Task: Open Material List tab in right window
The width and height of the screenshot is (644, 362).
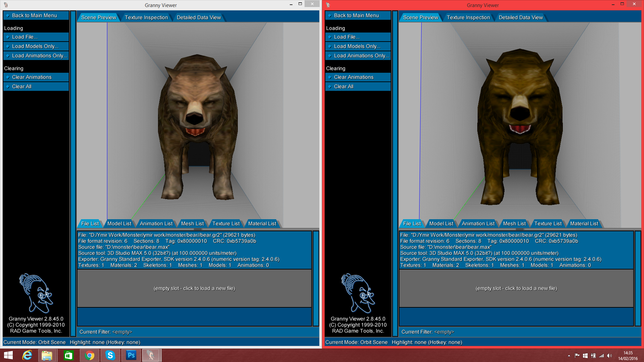Action: coord(584,224)
